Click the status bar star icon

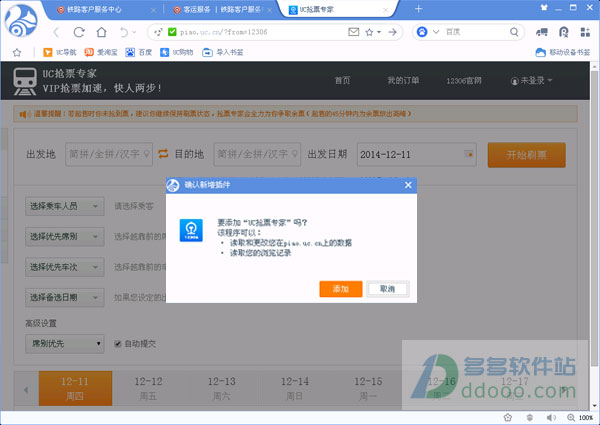coord(508,417)
